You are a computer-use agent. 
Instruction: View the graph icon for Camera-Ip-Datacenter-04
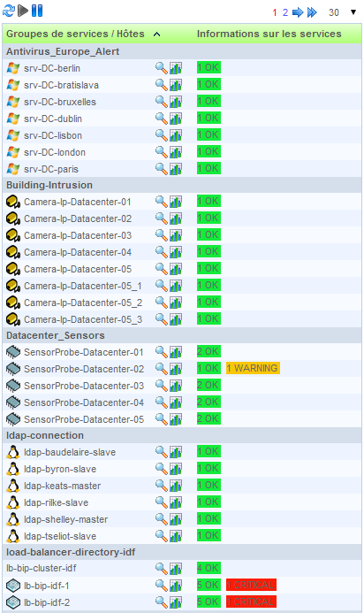(x=176, y=252)
